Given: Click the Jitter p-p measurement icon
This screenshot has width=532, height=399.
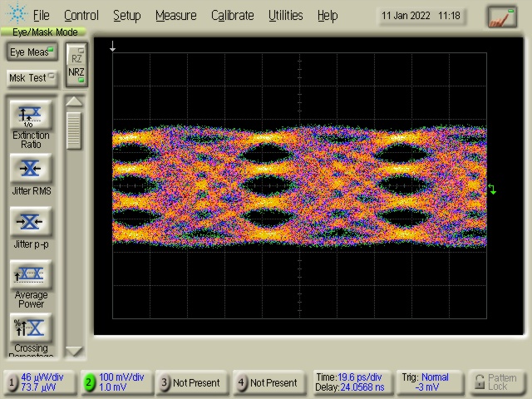Looking at the screenshot, I should tap(31, 222).
